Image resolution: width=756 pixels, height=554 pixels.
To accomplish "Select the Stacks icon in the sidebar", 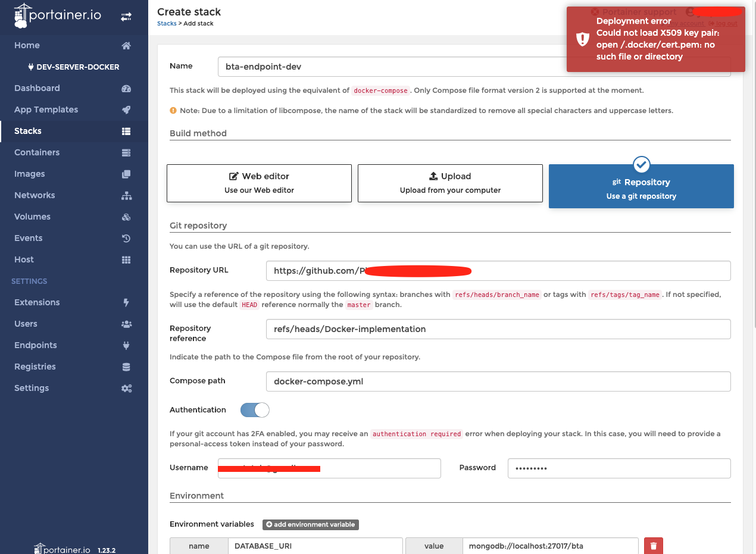I will 126,131.
